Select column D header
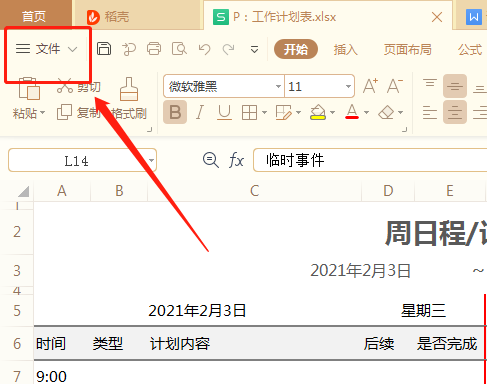Image resolution: width=487 pixels, height=384 pixels. click(388, 191)
